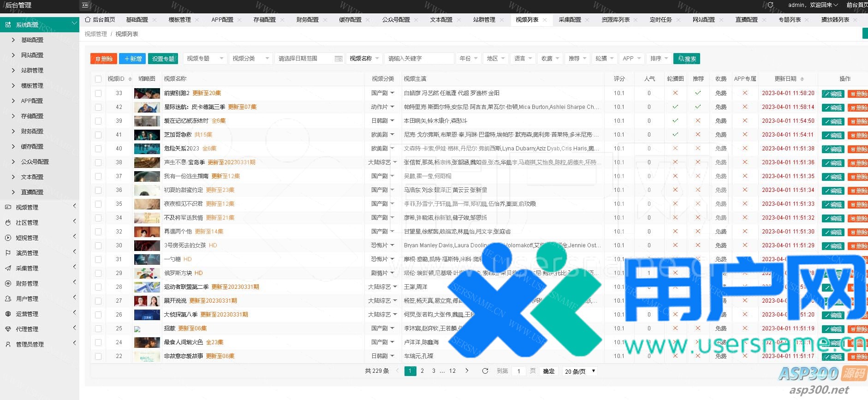This screenshot has height=400, width=868.
Task: Open the 年份 filter dropdown
Action: [x=468, y=59]
